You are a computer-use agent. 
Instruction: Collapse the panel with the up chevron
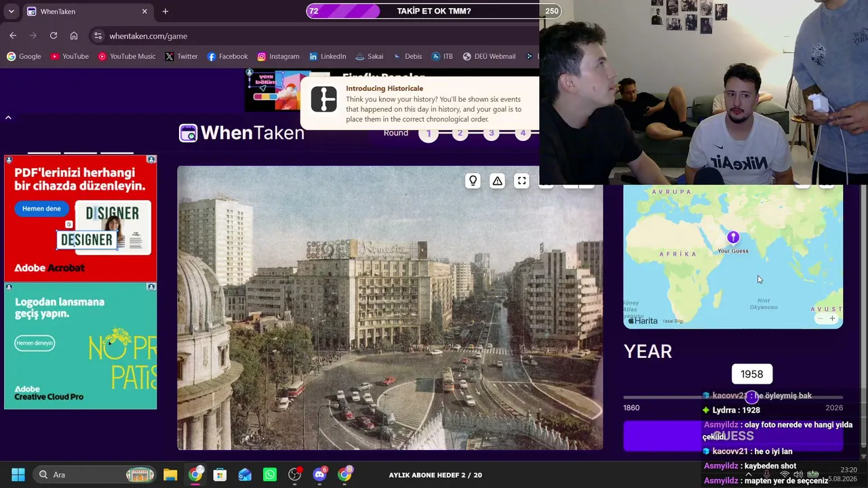(x=8, y=118)
